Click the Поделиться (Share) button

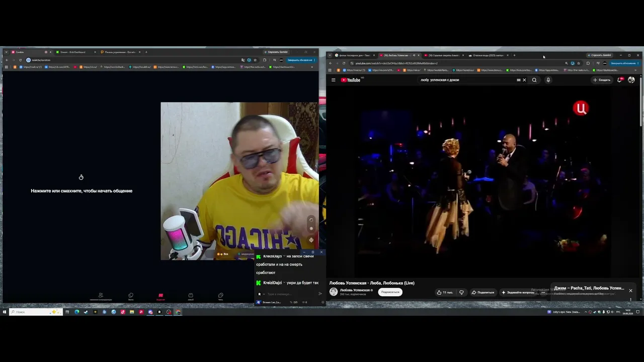(x=483, y=292)
